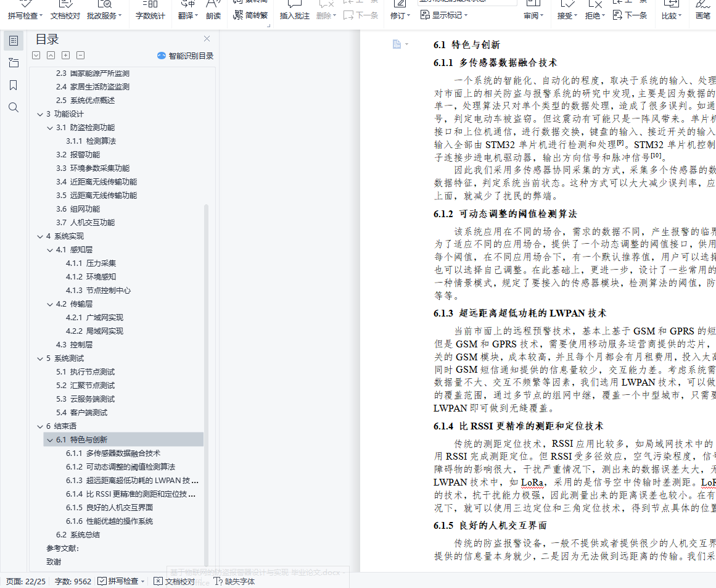Open 比较 compare documents menu
This screenshot has height=588, width=716.
coord(671,10)
